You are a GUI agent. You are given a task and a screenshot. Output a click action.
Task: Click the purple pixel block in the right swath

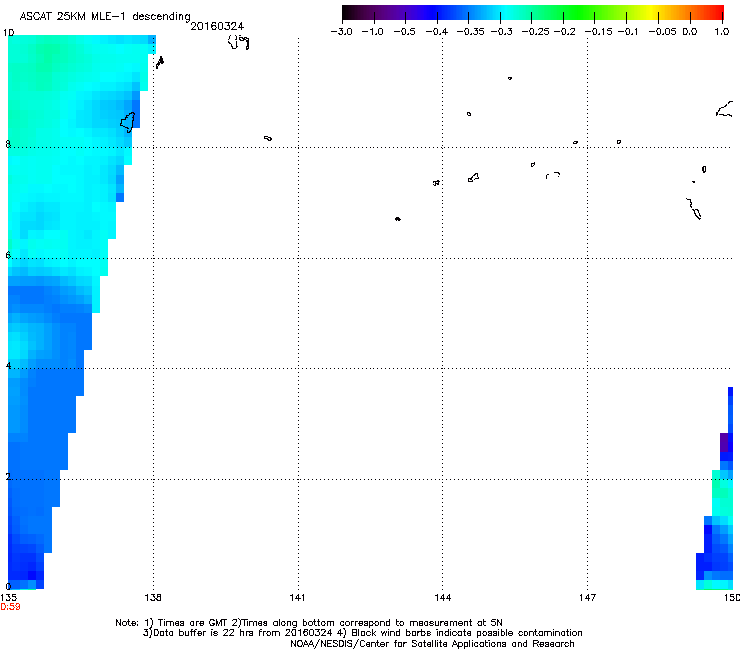click(724, 442)
